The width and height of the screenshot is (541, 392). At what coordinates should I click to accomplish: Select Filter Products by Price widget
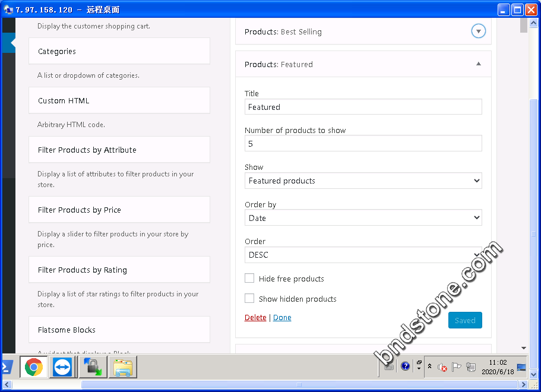(x=119, y=210)
